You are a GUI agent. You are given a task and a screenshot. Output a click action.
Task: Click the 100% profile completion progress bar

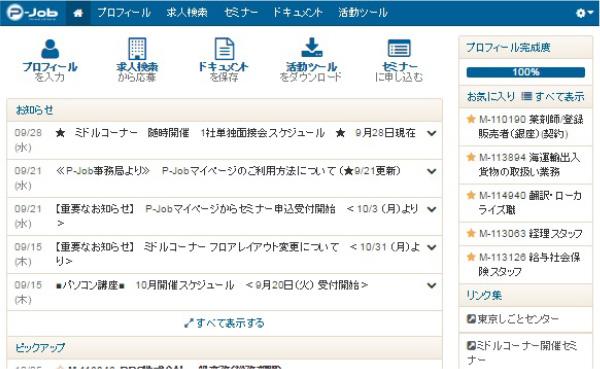[525, 72]
